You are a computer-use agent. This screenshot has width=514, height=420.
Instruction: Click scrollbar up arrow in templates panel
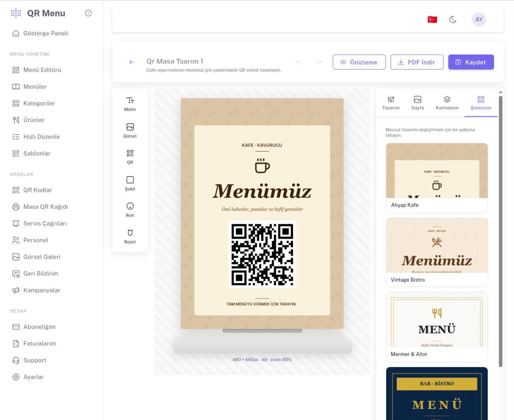pyautogui.click(x=500, y=92)
